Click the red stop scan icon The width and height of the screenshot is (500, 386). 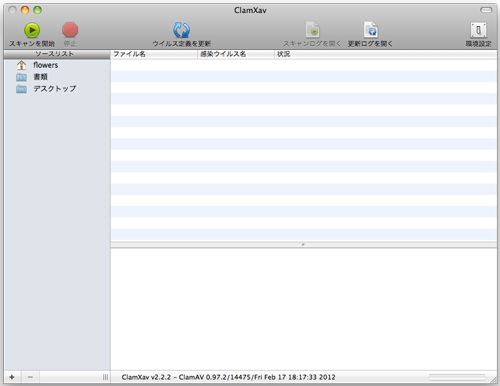[x=70, y=30]
